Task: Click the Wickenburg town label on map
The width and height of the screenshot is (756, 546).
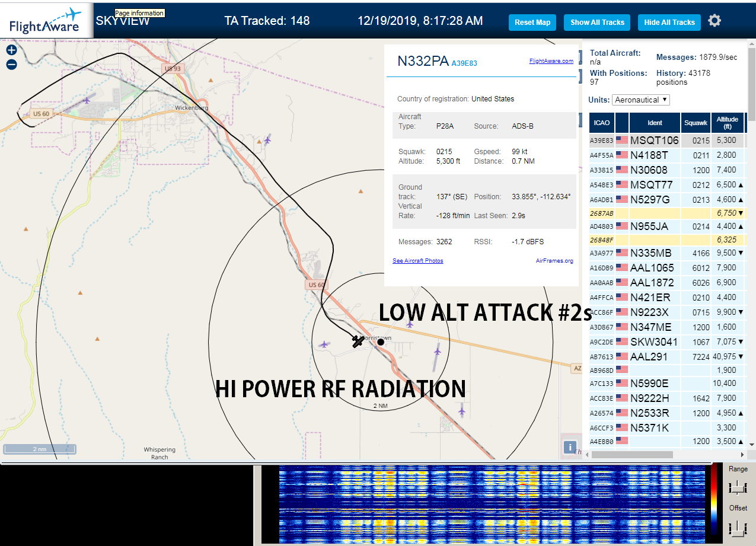Action: pos(193,108)
